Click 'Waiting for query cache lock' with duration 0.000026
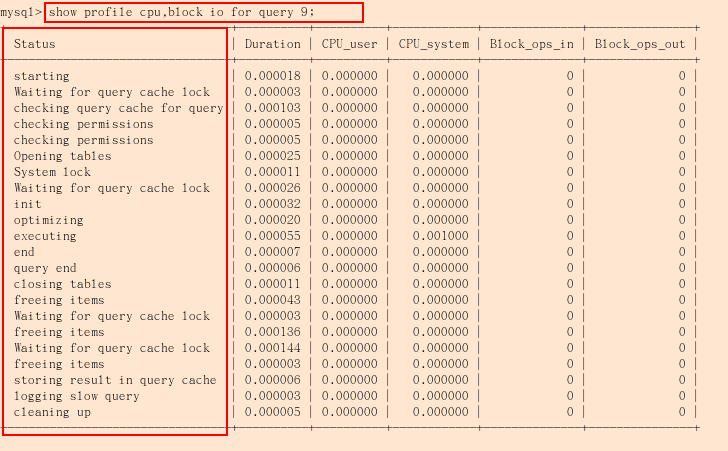The height and width of the screenshot is (451, 728). (111, 188)
